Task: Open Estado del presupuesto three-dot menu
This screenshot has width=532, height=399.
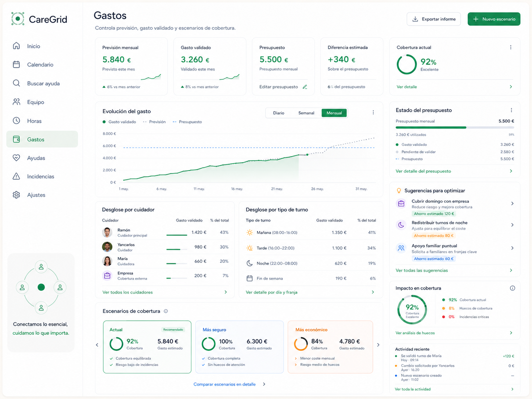Action: tap(511, 110)
